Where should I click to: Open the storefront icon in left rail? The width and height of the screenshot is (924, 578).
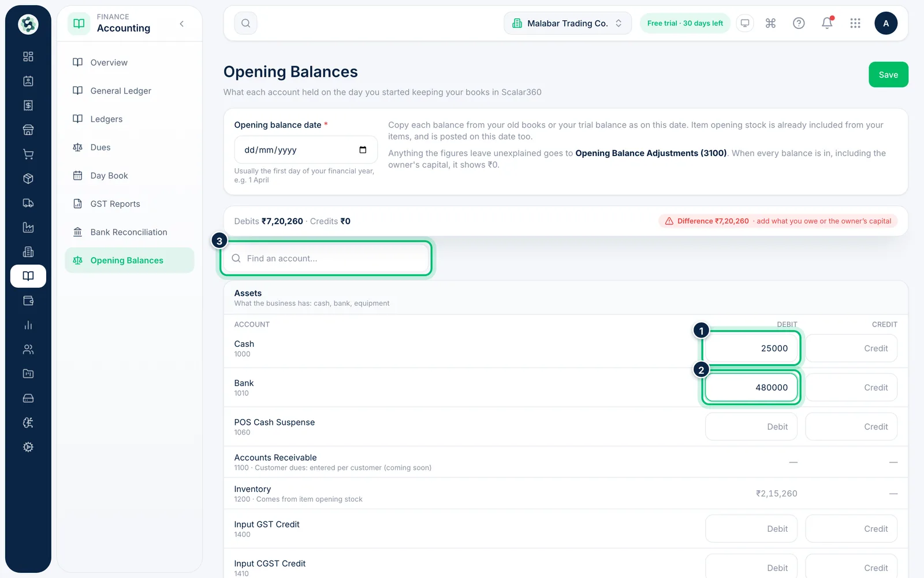(x=28, y=130)
